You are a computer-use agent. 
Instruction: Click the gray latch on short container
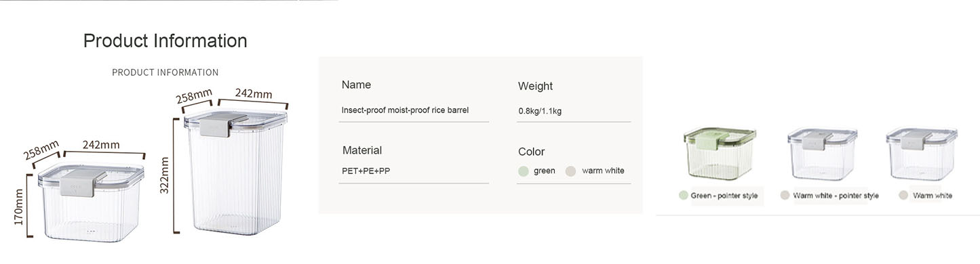pyautogui.click(x=77, y=183)
